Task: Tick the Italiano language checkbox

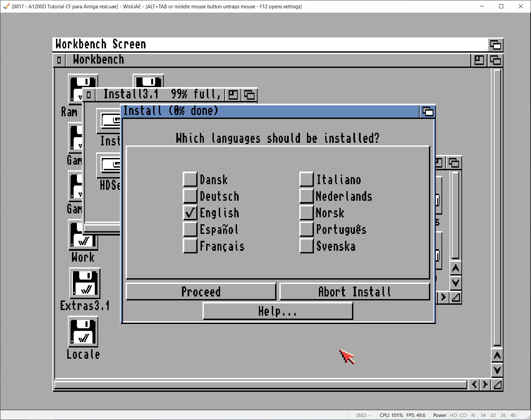Action: pos(307,180)
